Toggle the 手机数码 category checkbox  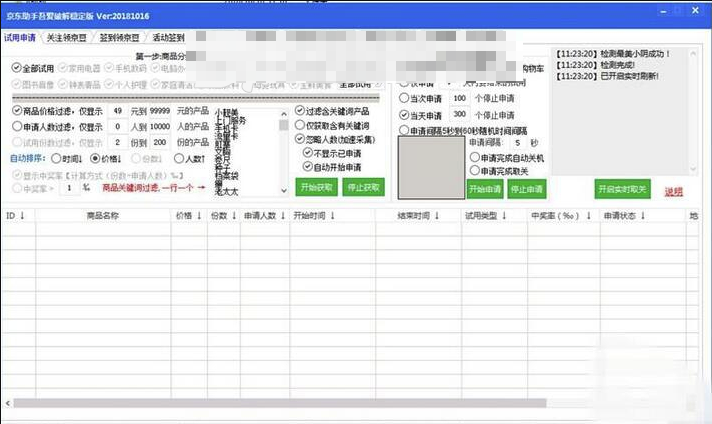click(x=126, y=68)
